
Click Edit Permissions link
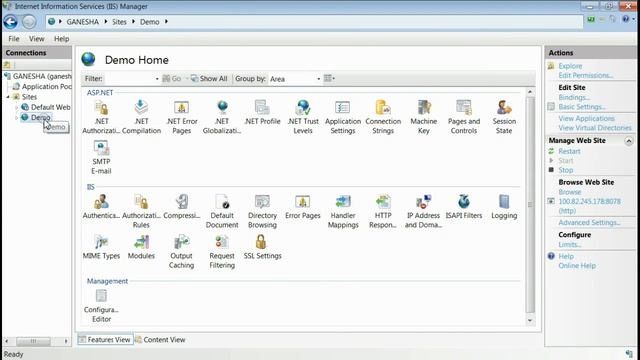point(586,76)
